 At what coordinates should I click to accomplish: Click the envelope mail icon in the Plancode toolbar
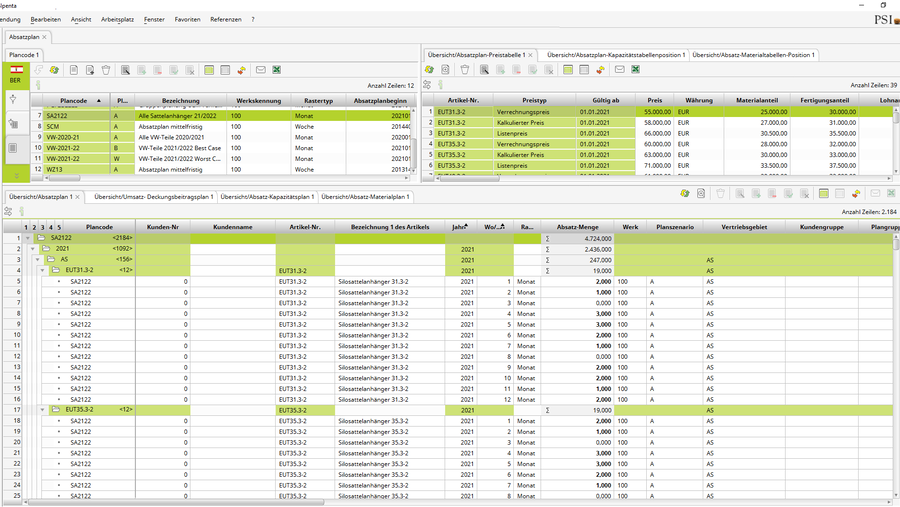point(261,69)
